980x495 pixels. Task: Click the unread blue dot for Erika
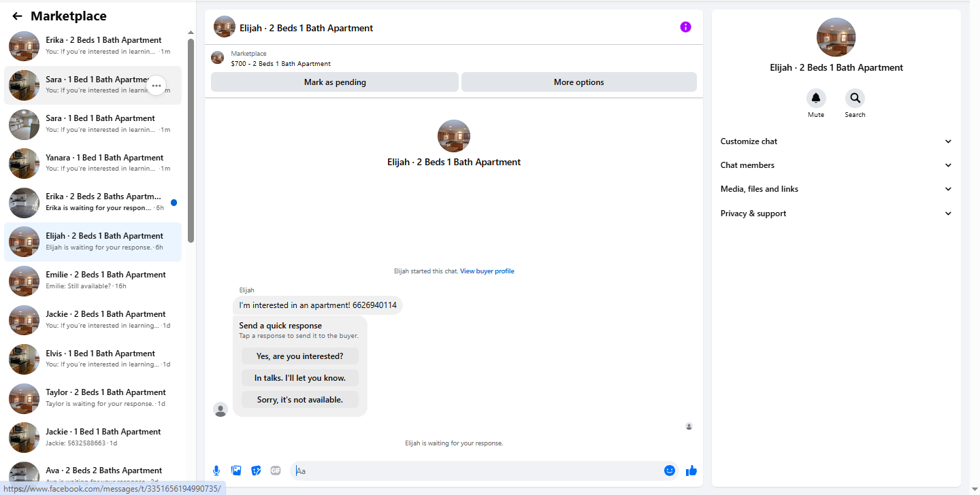coord(174,203)
